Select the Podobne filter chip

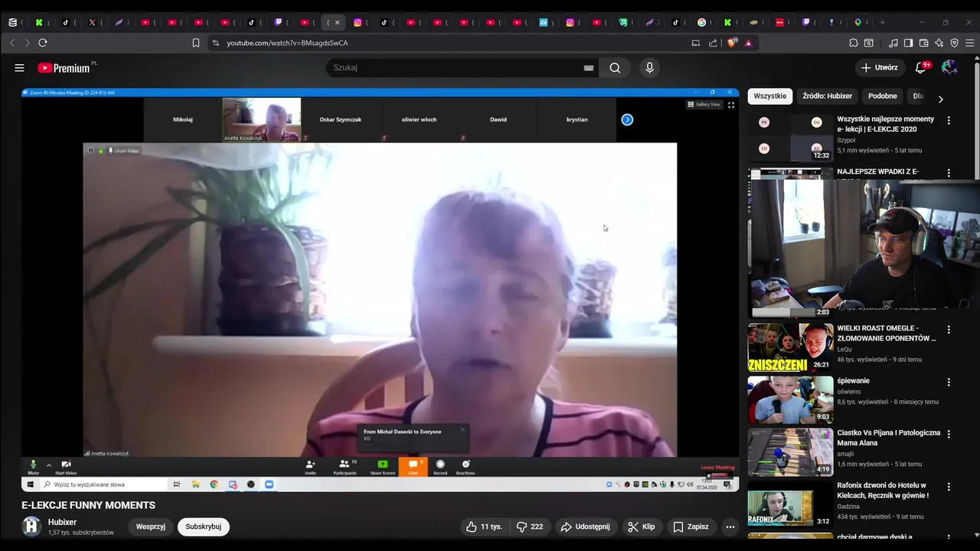point(882,96)
